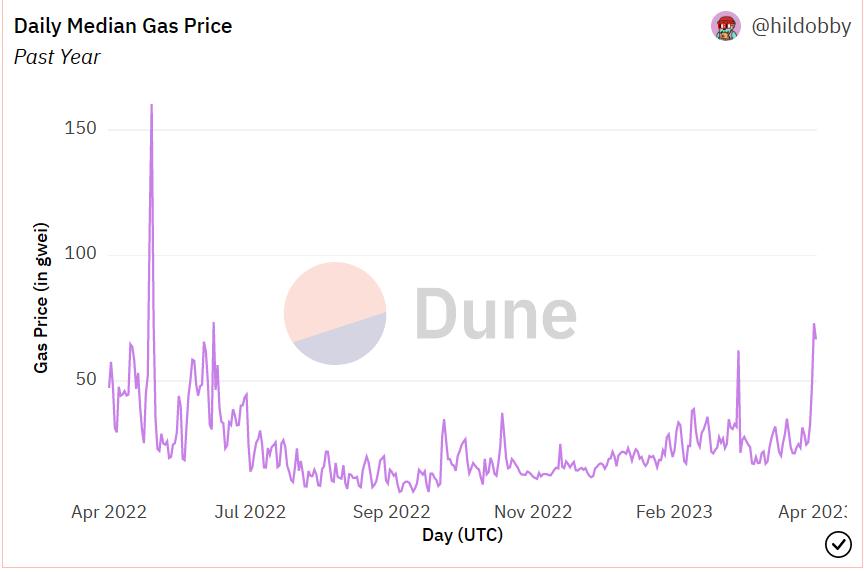
Task: Click the Past Year subtitle
Action: [x=57, y=57]
